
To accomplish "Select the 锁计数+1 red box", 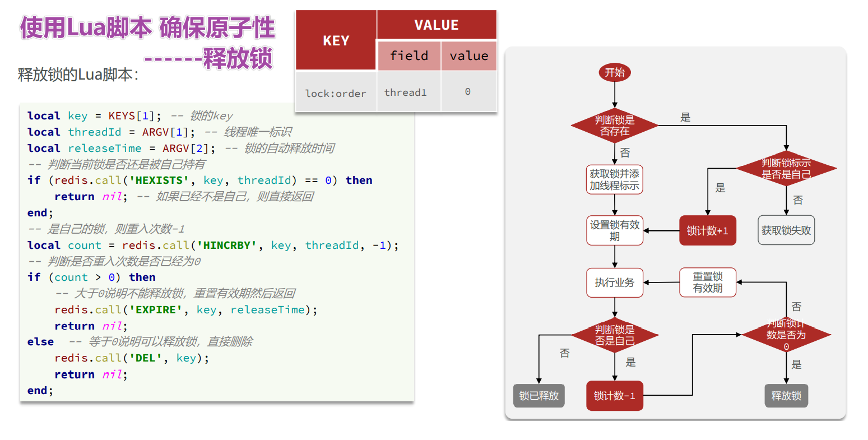I will [x=708, y=230].
